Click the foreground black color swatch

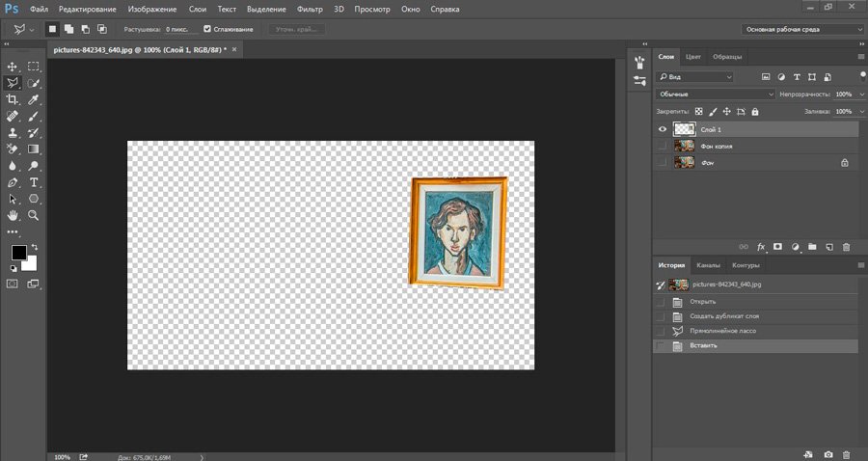coord(18,253)
